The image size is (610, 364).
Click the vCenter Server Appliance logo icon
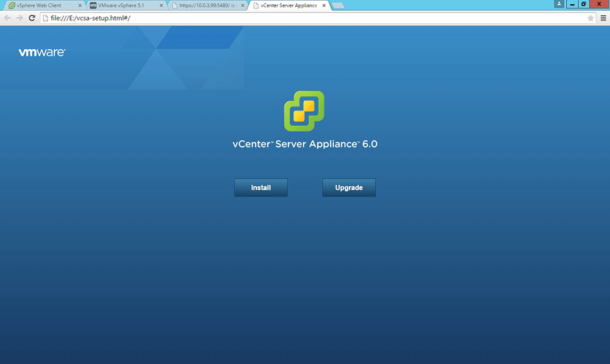(x=304, y=111)
